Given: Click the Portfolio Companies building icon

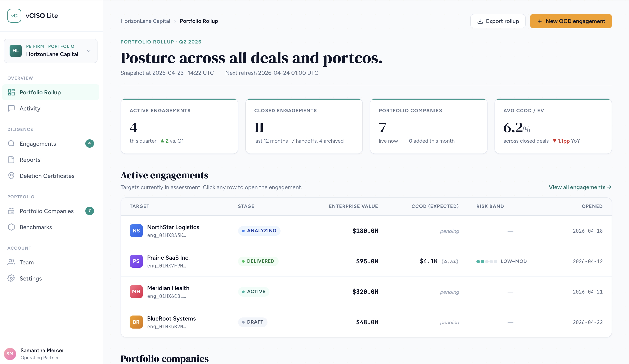Looking at the screenshot, I should [x=11, y=211].
